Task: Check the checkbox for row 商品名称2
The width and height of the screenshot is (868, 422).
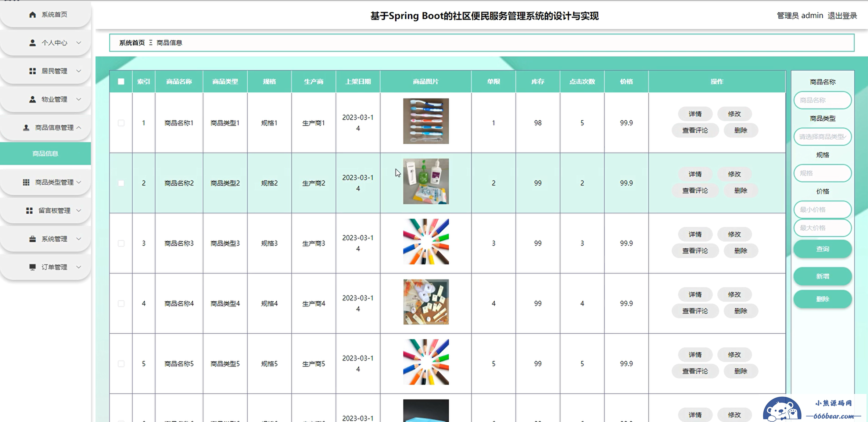Action: click(x=121, y=183)
